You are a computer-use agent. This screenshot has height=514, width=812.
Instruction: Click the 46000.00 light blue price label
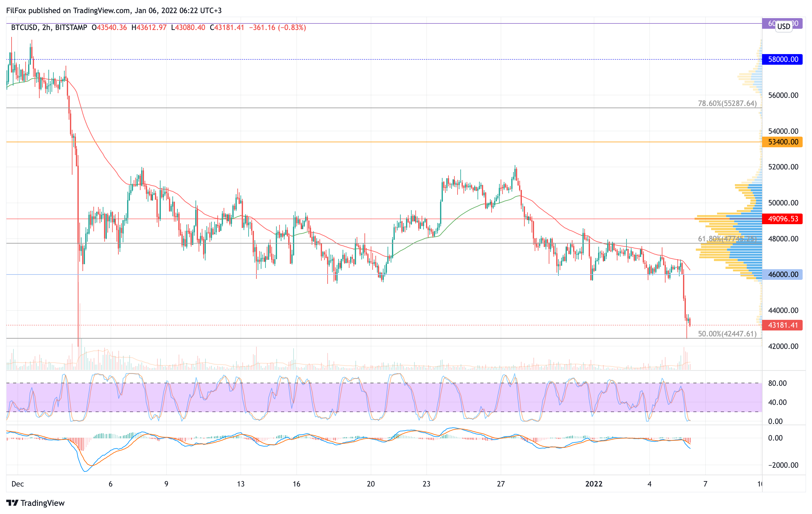point(782,275)
